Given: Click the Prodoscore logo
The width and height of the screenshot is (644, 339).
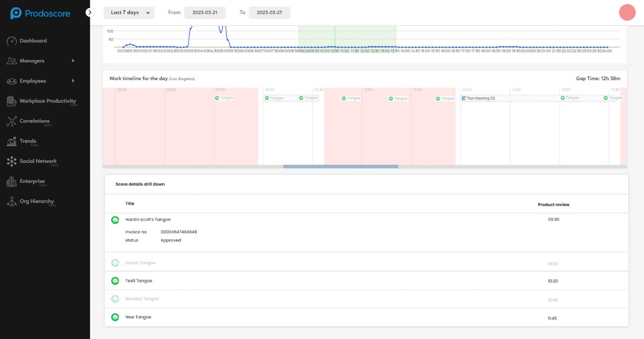Looking at the screenshot, I should (x=40, y=13).
